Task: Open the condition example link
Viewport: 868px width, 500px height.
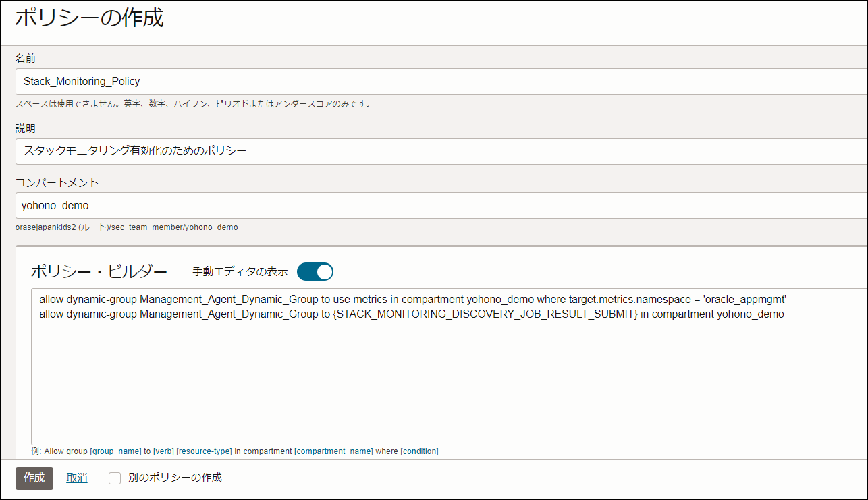Action: coord(419,451)
